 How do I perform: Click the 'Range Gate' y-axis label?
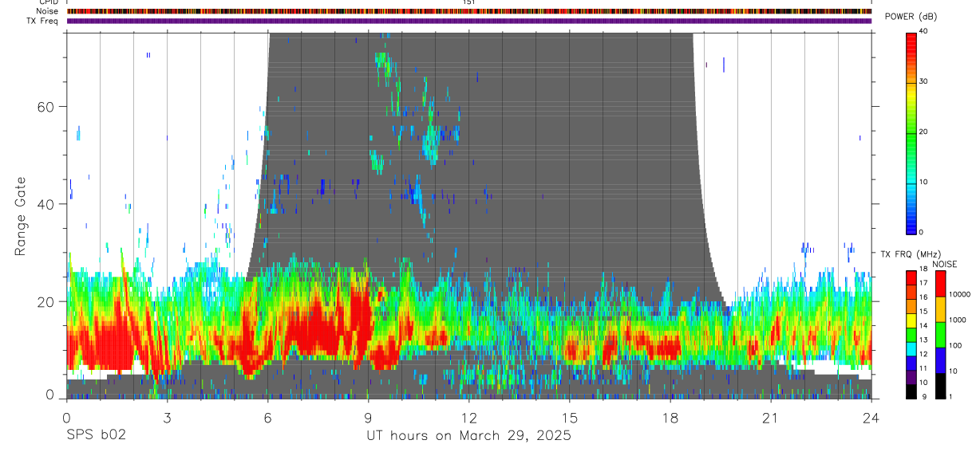point(21,217)
